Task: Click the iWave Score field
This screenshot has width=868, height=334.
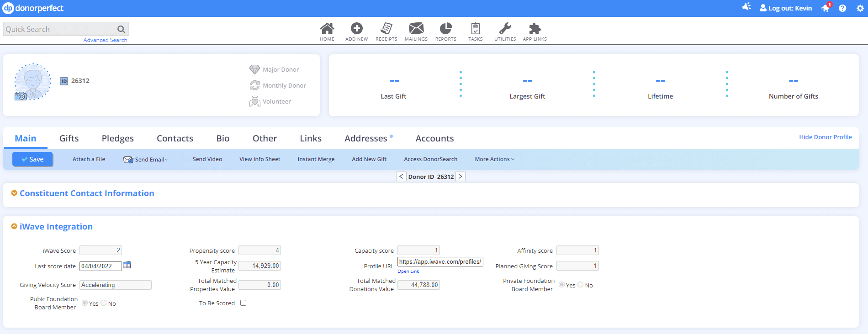Action: (101, 250)
